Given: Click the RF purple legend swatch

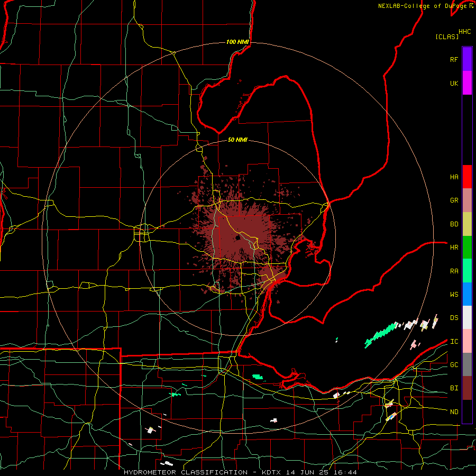Looking at the screenshot, I should [x=467, y=59].
